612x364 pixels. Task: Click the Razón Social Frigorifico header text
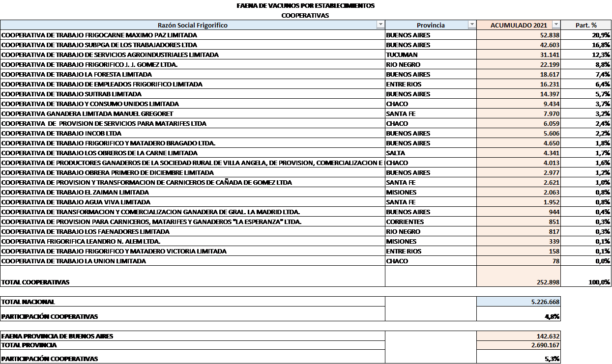pos(192,25)
